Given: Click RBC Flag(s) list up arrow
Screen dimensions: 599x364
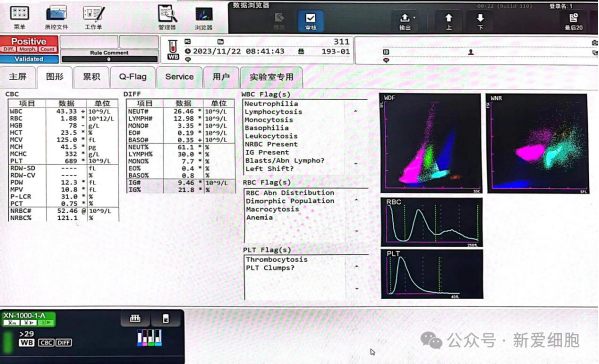Looking at the screenshot, I should point(356,200).
